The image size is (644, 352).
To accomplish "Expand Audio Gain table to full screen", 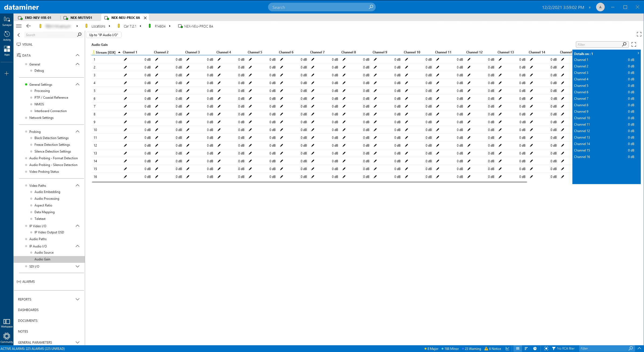I will (634, 44).
